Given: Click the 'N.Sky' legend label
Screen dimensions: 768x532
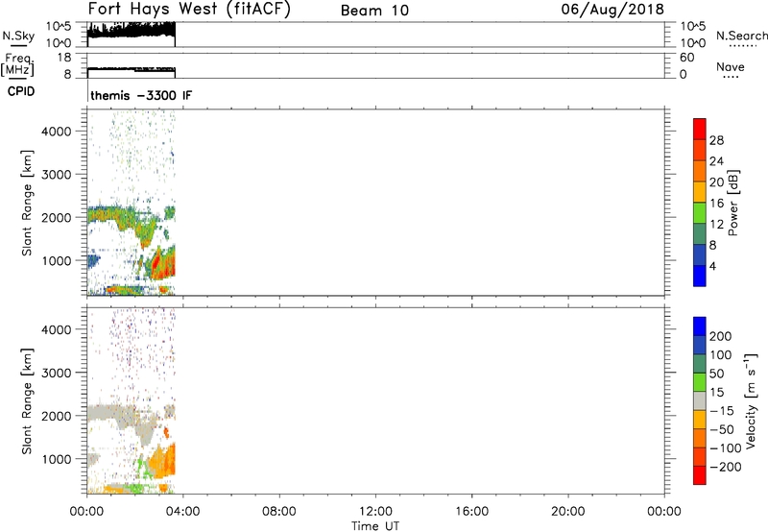Looking at the screenshot, I should (x=18, y=36).
